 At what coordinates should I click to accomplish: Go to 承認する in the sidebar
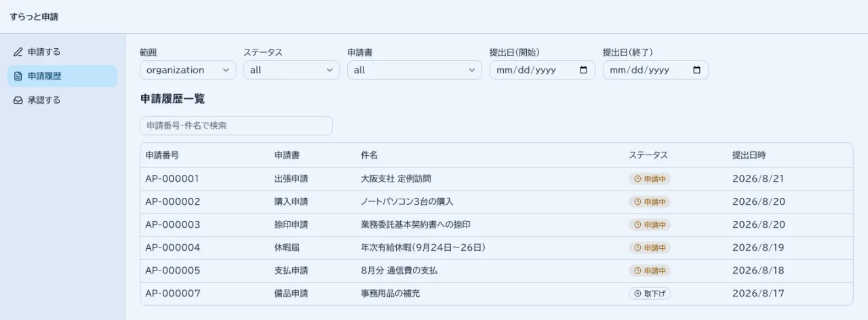coord(62,100)
